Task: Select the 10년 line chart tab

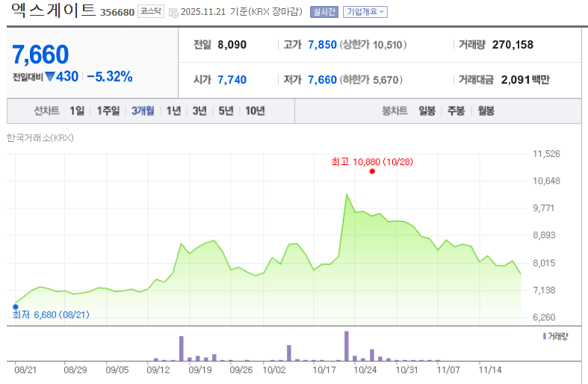Action: point(255,111)
